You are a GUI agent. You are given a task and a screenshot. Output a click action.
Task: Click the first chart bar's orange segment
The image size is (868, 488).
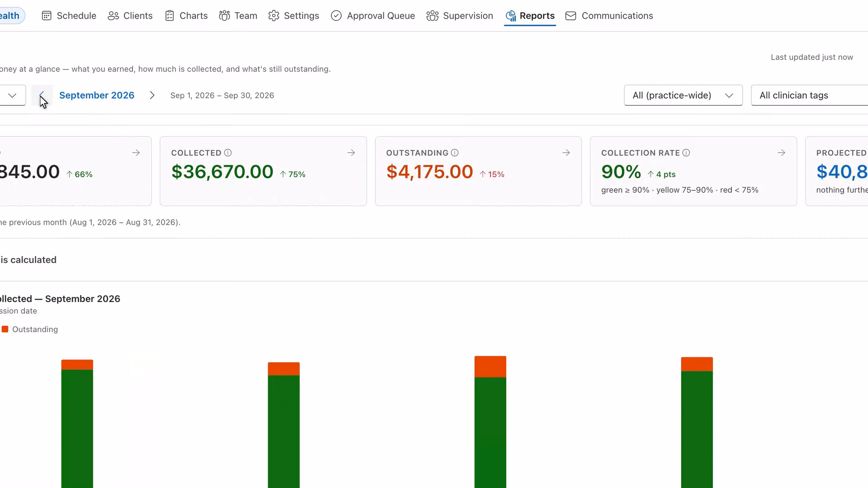point(77,365)
